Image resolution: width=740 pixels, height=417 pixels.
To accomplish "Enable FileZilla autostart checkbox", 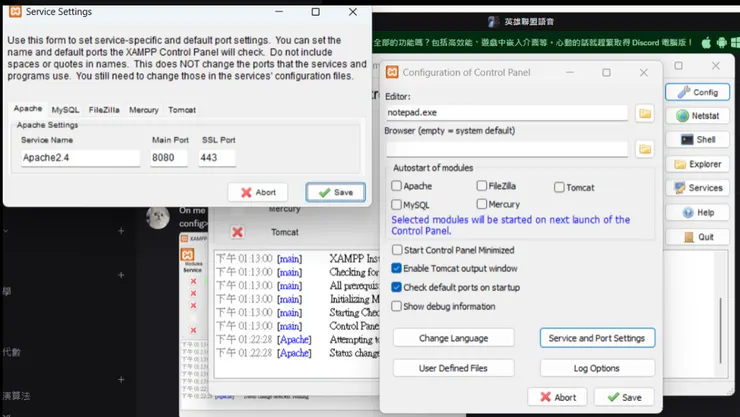I will (481, 186).
